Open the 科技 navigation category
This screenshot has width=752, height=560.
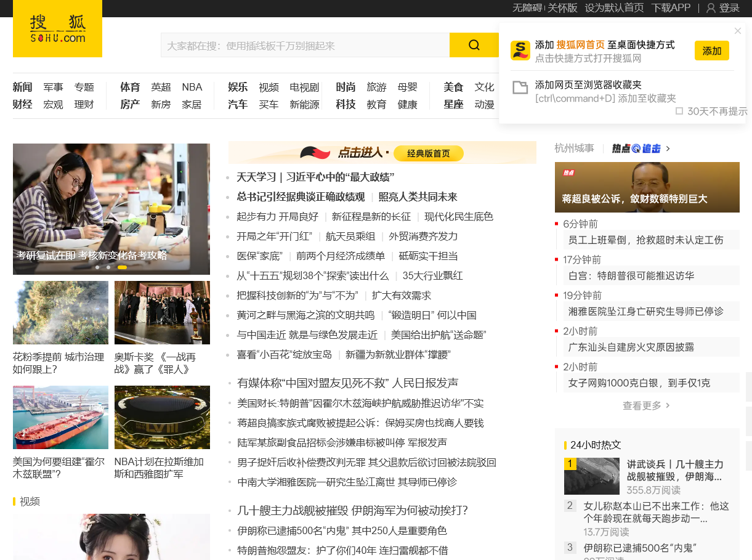pos(346,104)
